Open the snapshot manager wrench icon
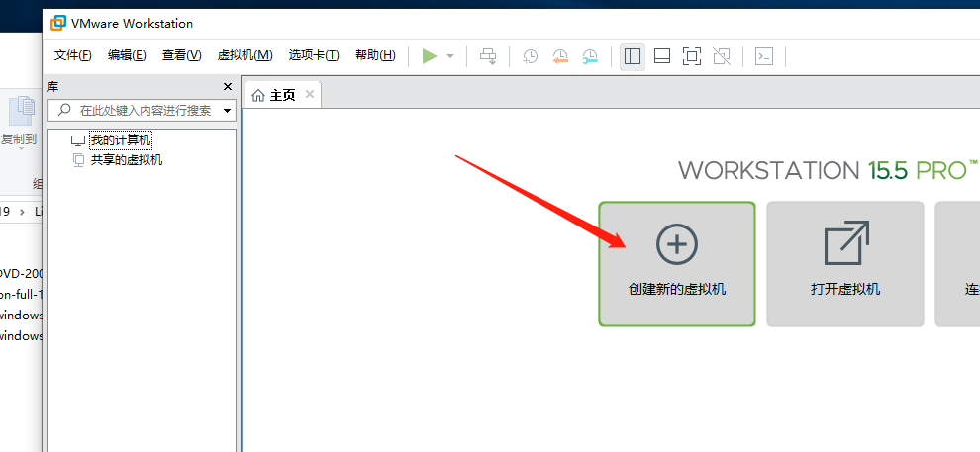The height and width of the screenshot is (452, 980). click(590, 56)
